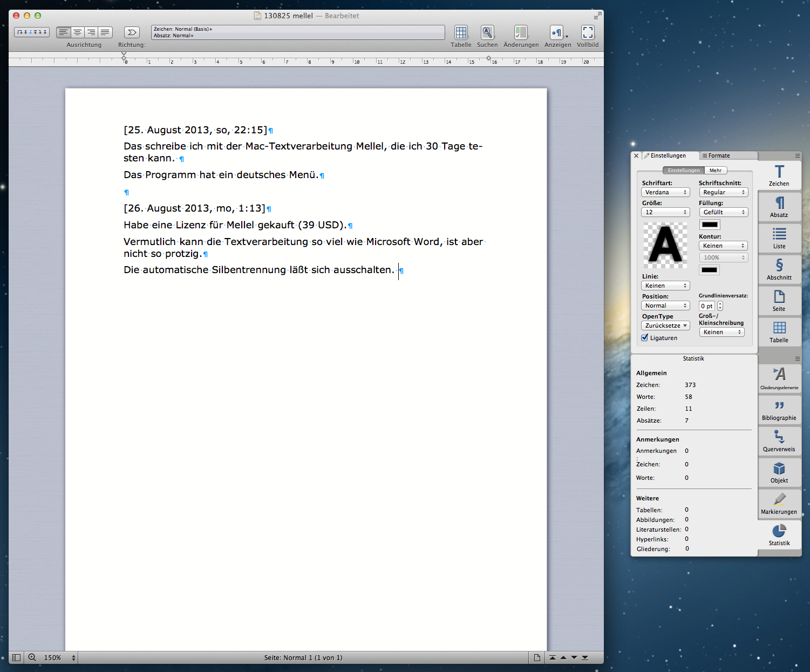Click the zoom magnifier icon in status bar
This screenshot has height=672, width=810.
click(x=32, y=657)
